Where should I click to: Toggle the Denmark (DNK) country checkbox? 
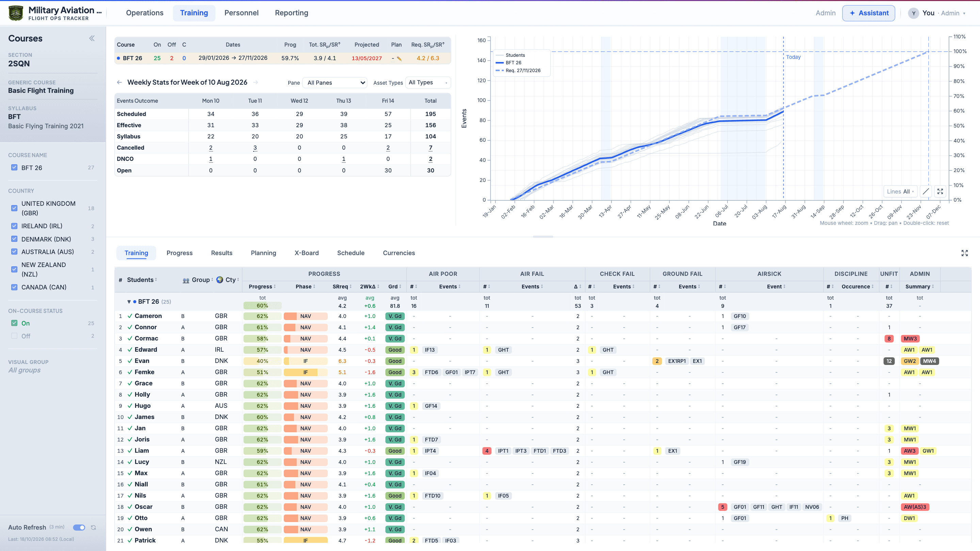point(14,239)
